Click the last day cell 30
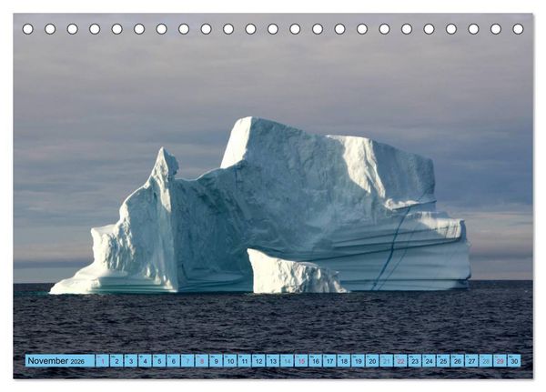 pos(514,361)
